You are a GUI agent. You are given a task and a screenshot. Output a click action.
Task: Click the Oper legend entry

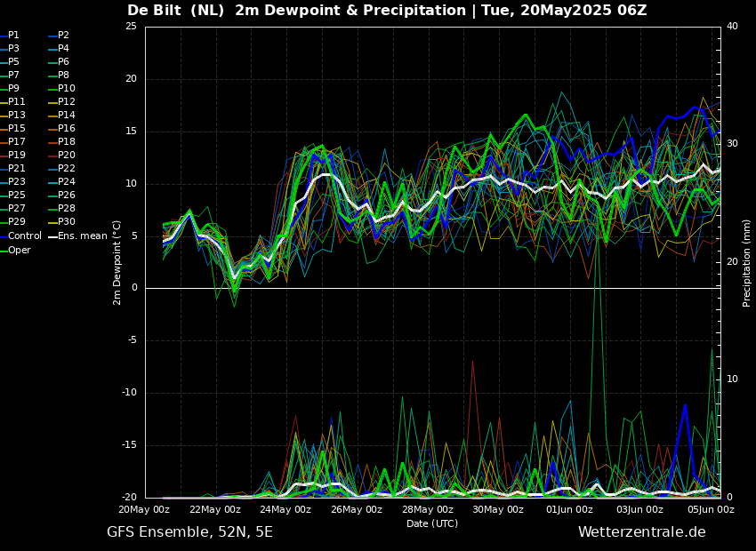[x=15, y=250]
